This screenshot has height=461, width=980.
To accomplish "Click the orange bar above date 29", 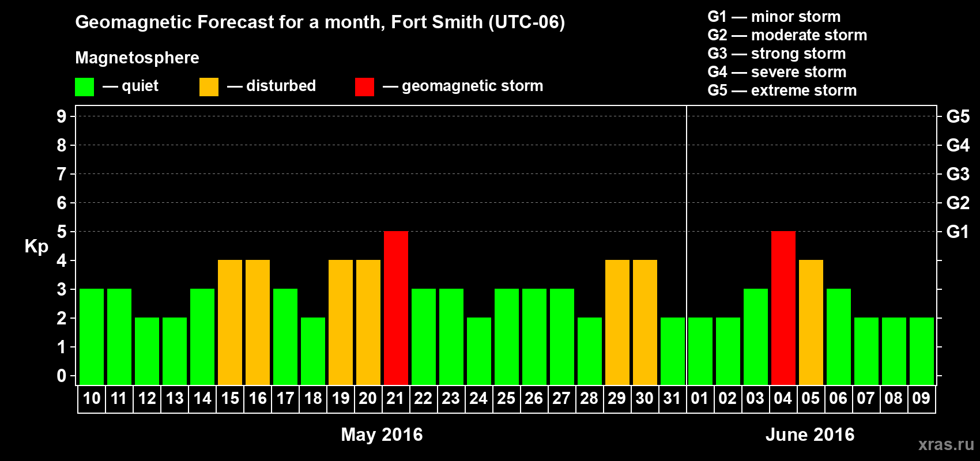I will (617, 323).
